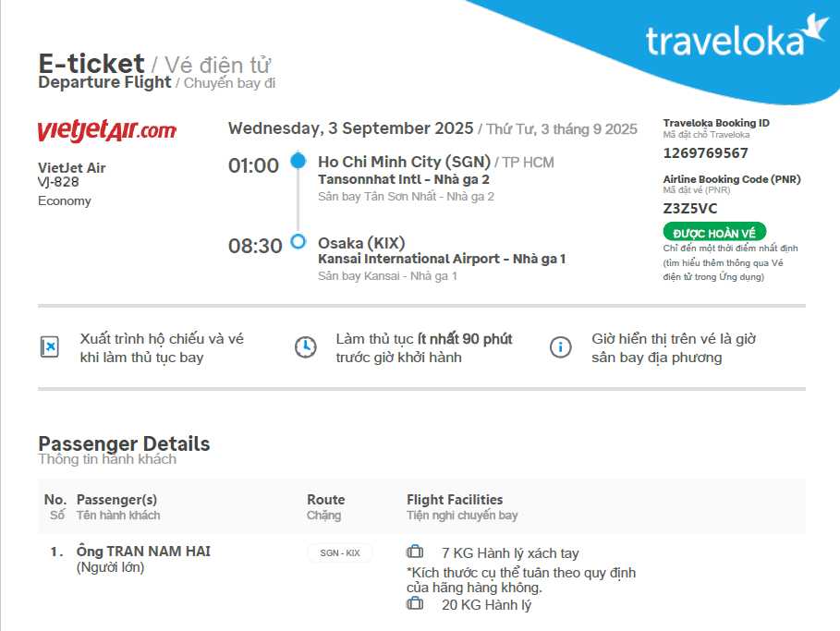Click the 7 KG carry-on baggage icon

coord(415,552)
